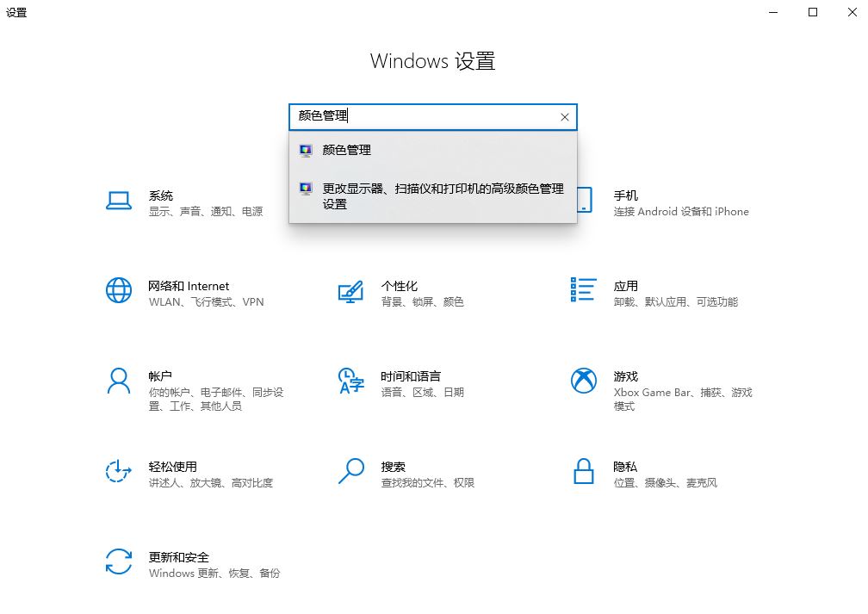Open the 游戏 category
The image size is (868, 614).
[625, 376]
